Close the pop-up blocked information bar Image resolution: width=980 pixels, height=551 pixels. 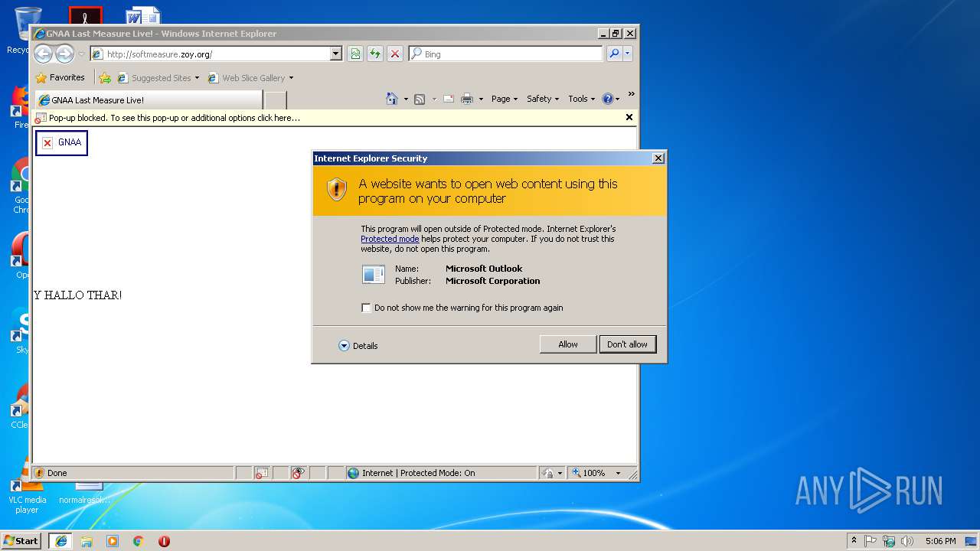point(629,118)
